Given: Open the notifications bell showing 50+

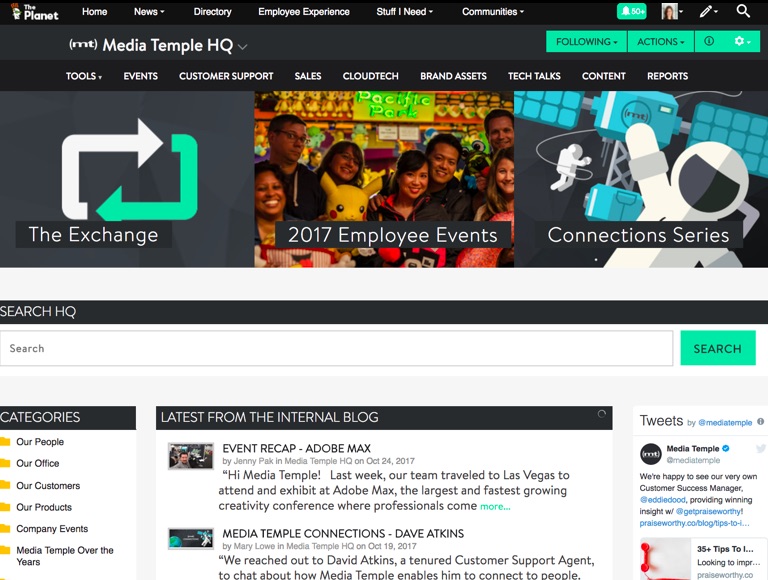Looking at the screenshot, I should 632,12.
